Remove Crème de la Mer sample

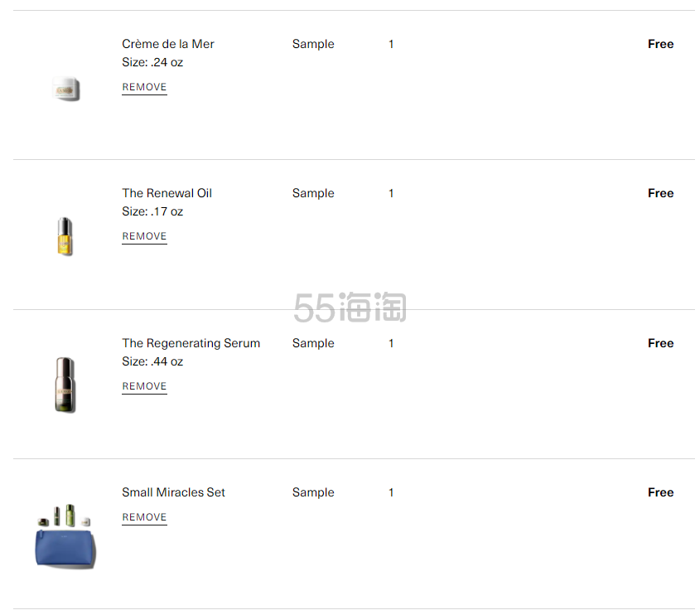144,87
